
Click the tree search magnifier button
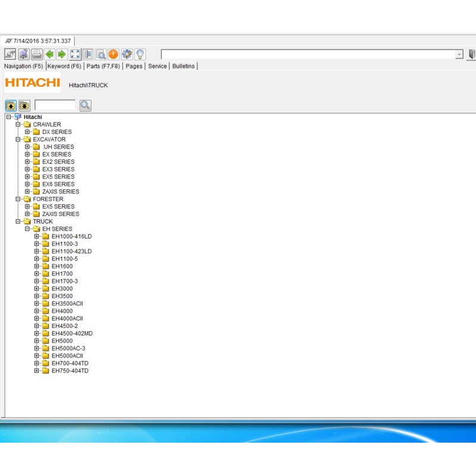(x=85, y=106)
